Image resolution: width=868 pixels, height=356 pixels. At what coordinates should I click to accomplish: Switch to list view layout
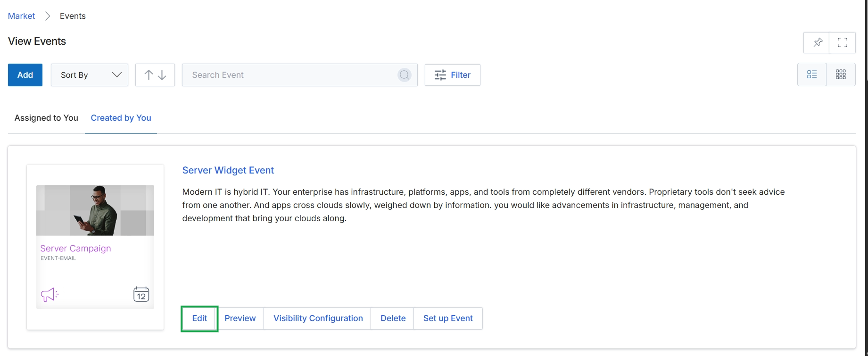812,75
